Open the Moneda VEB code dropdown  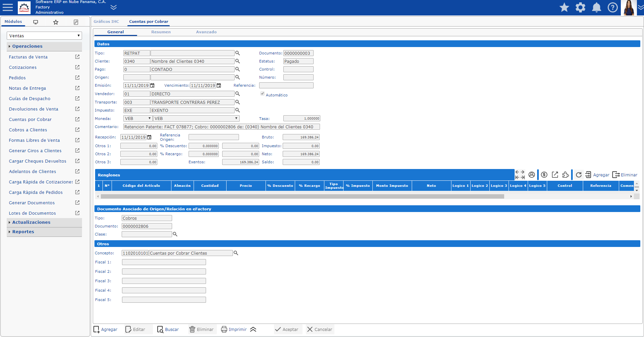(138, 119)
